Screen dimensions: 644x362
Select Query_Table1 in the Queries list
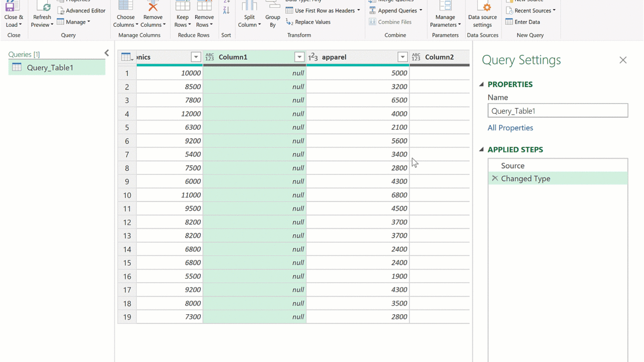[x=50, y=67]
